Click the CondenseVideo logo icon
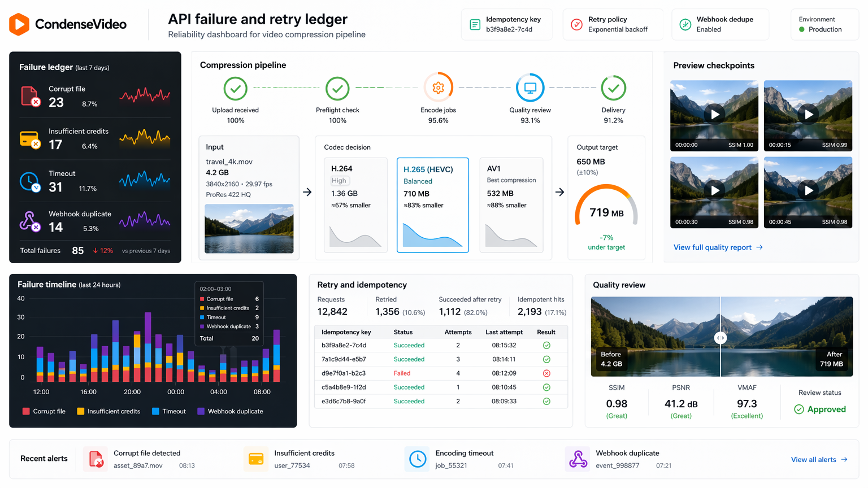868x488 pixels. point(19,24)
